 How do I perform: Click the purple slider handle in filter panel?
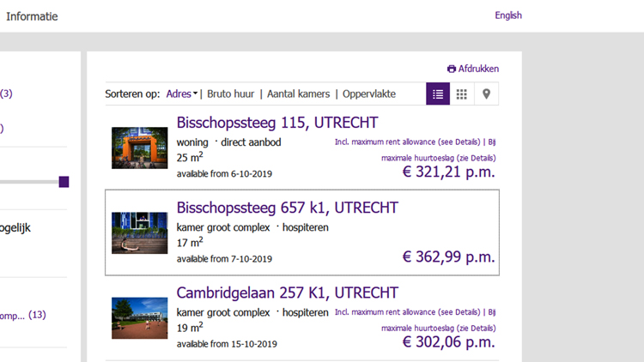point(64,182)
